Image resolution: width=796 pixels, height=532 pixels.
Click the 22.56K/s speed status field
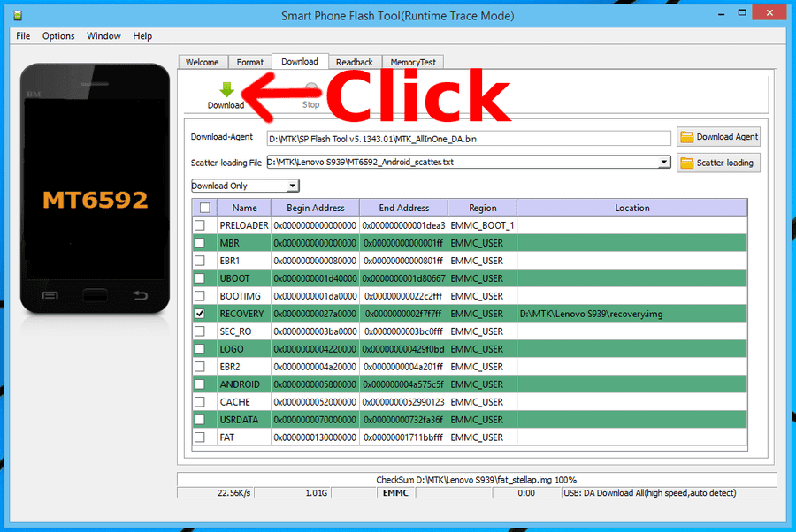216,492
